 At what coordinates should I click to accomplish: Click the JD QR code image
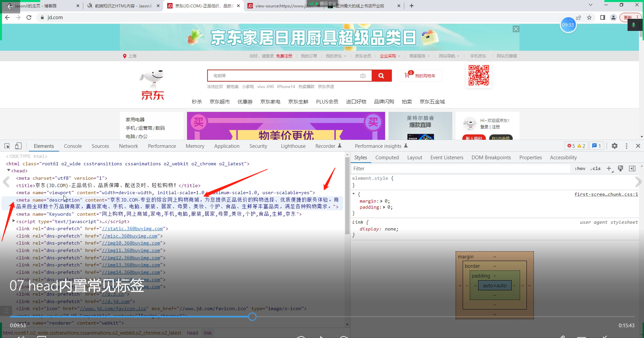point(479,75)
